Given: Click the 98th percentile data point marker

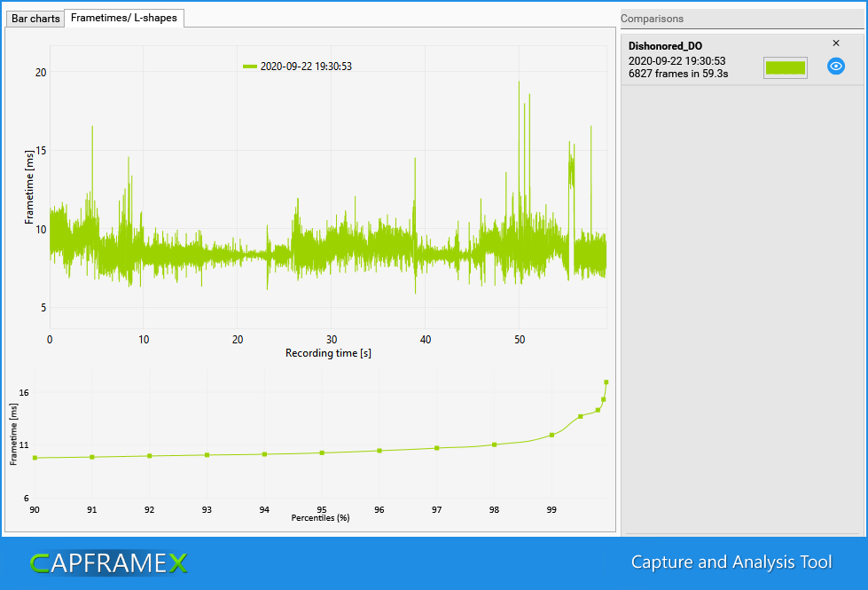Looking at the screenshot, I should coord(495,444).
